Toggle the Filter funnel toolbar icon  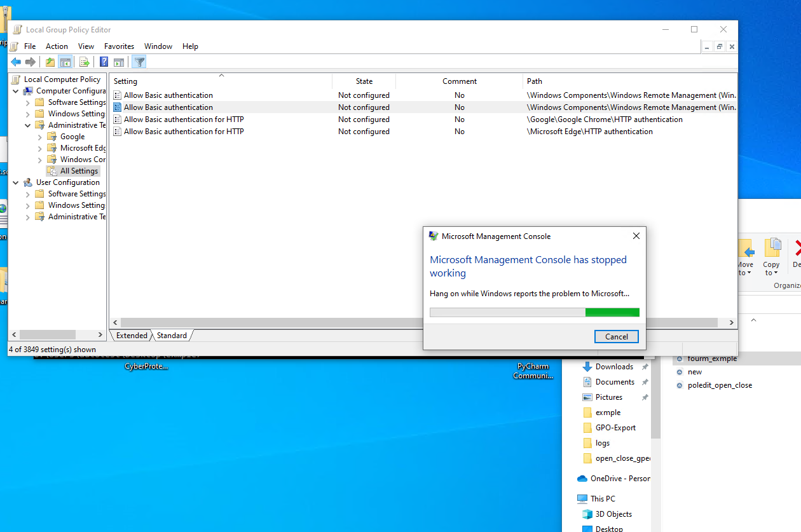(140, 62)
